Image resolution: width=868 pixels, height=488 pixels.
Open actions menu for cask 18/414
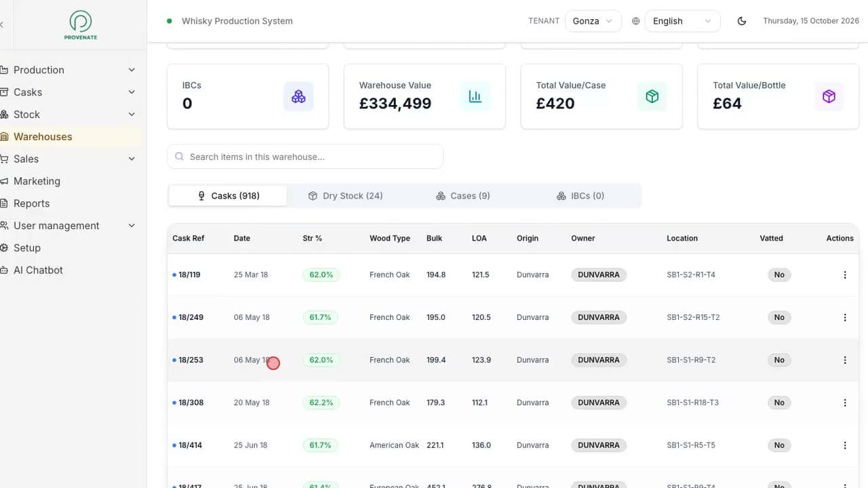(845, 445)
